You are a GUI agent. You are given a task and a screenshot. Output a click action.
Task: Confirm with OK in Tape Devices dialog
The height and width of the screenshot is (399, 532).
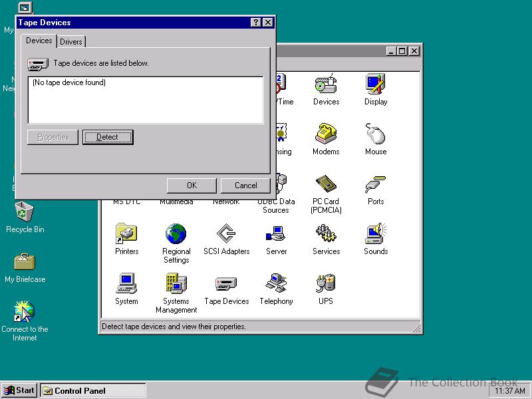192,186
